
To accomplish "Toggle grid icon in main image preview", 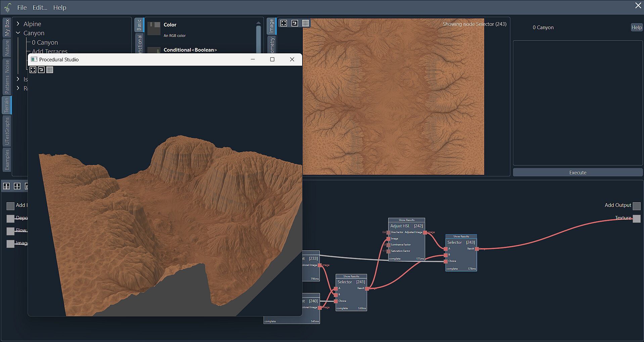I will pyautogui.click(x=305, y=23).
